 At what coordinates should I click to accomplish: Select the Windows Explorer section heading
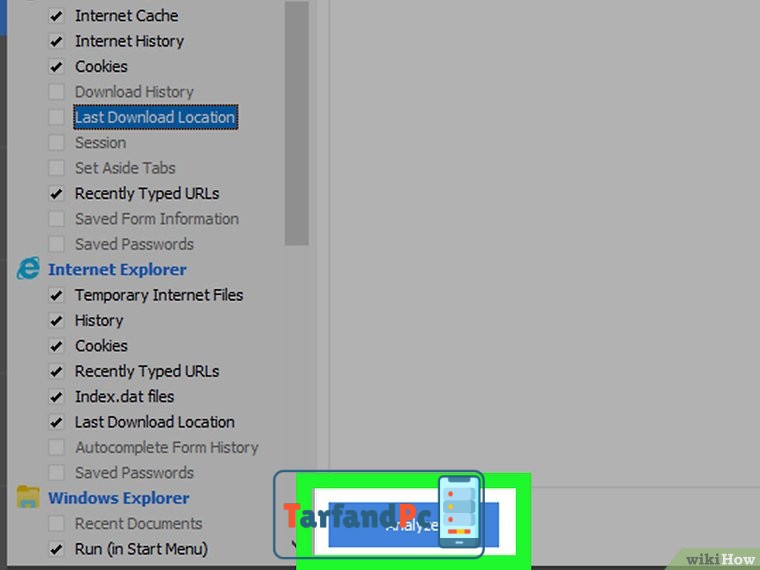point(119,498)
